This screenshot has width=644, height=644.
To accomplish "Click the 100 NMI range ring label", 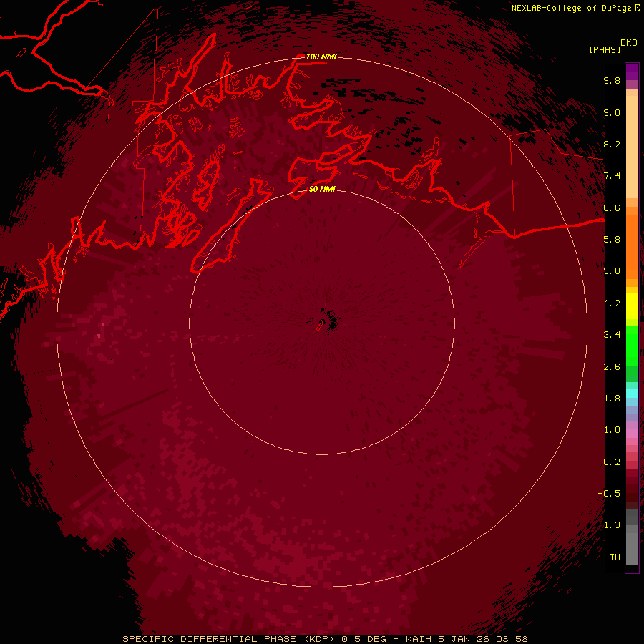I will 321,57.
